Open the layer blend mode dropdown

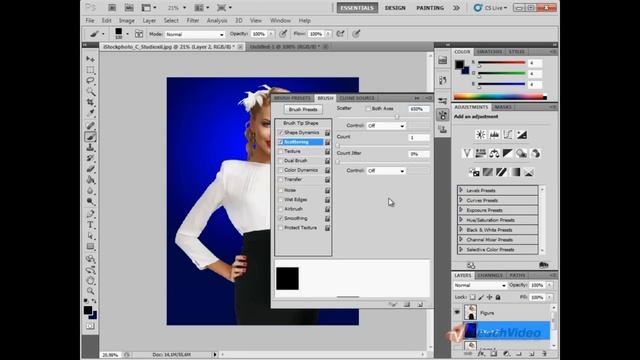[480, 285]
